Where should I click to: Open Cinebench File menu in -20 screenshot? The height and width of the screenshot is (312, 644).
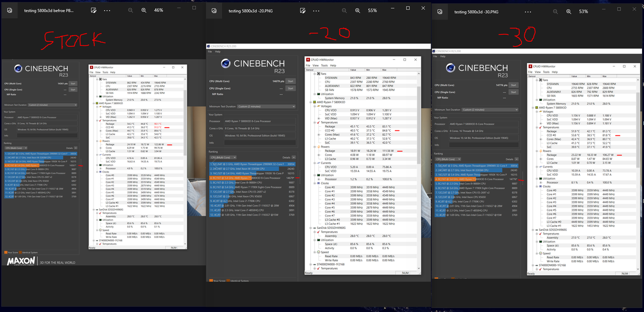tap(211, 51)
